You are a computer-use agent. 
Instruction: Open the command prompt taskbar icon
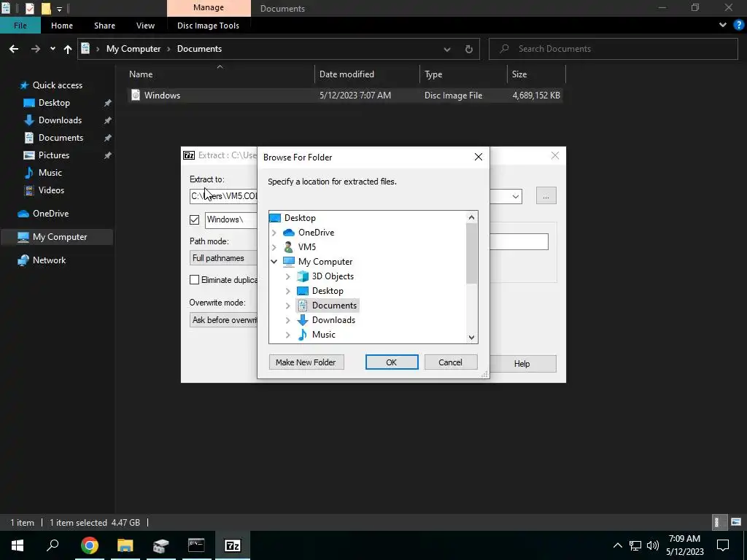click(196, 545)
